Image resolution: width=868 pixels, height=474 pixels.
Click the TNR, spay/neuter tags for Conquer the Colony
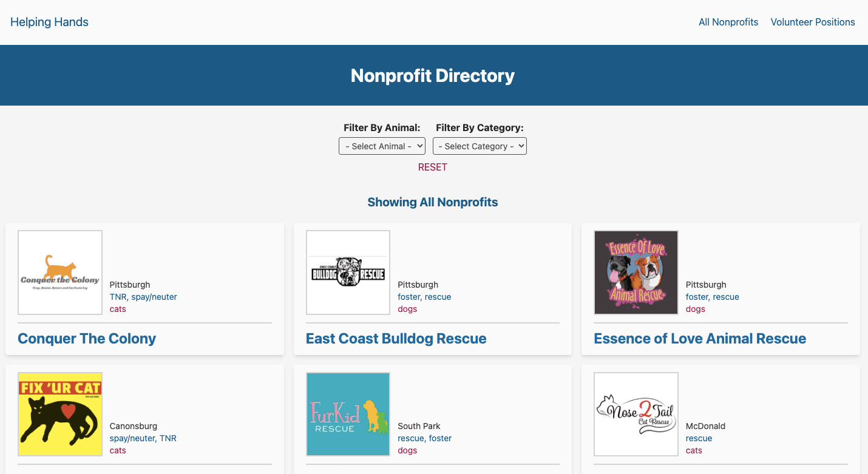click(x=143, y=297)
